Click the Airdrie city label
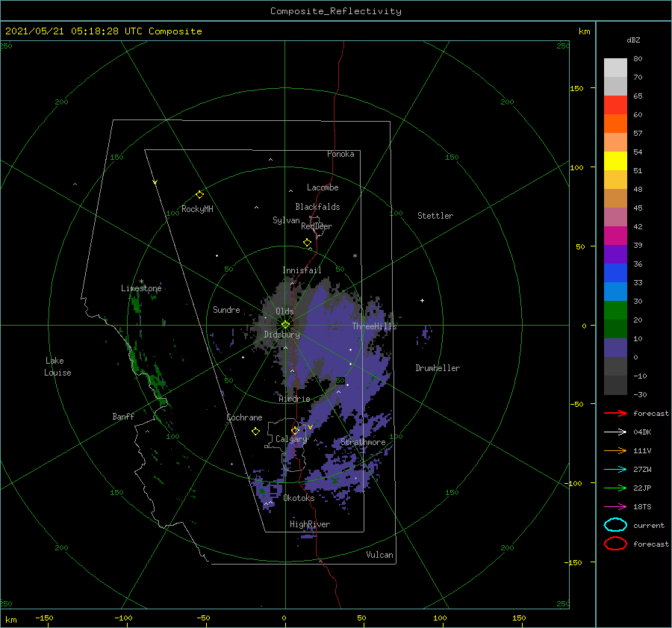 [x=294, y=399]
